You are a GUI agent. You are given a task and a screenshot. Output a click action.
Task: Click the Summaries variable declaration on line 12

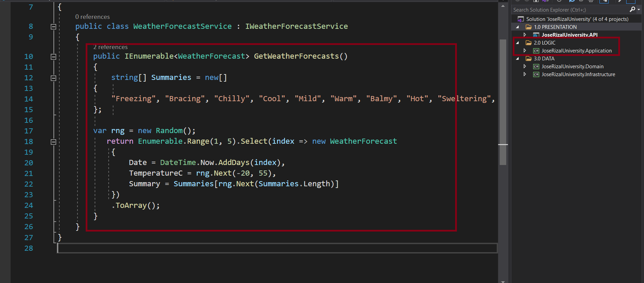pyautogui.click(x=171, y=78)
